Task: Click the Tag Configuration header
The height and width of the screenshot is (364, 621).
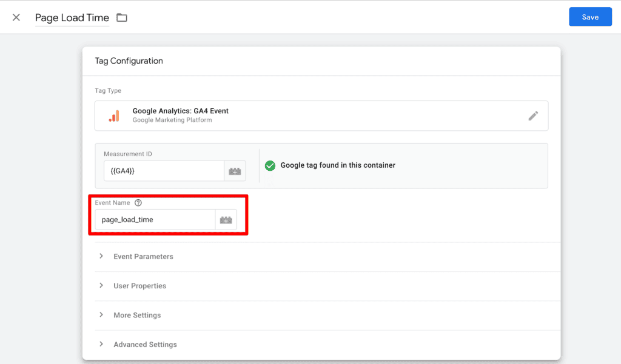Action: (x=129, y=61)
